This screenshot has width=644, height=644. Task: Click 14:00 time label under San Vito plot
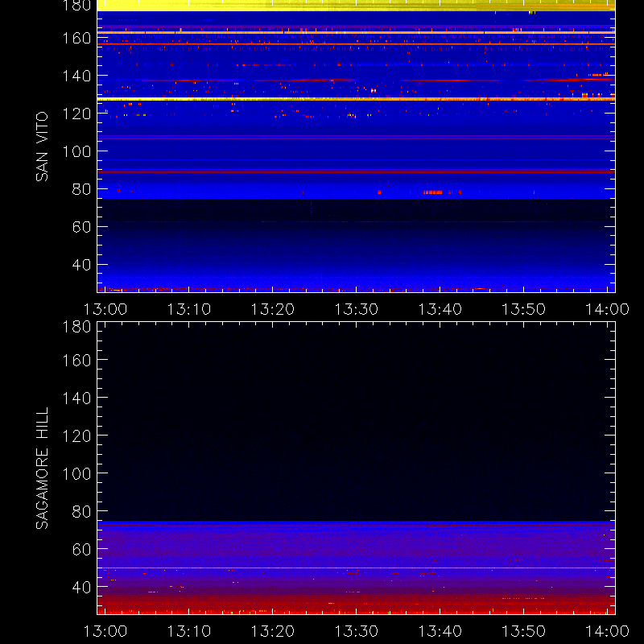tap(608, 309)
